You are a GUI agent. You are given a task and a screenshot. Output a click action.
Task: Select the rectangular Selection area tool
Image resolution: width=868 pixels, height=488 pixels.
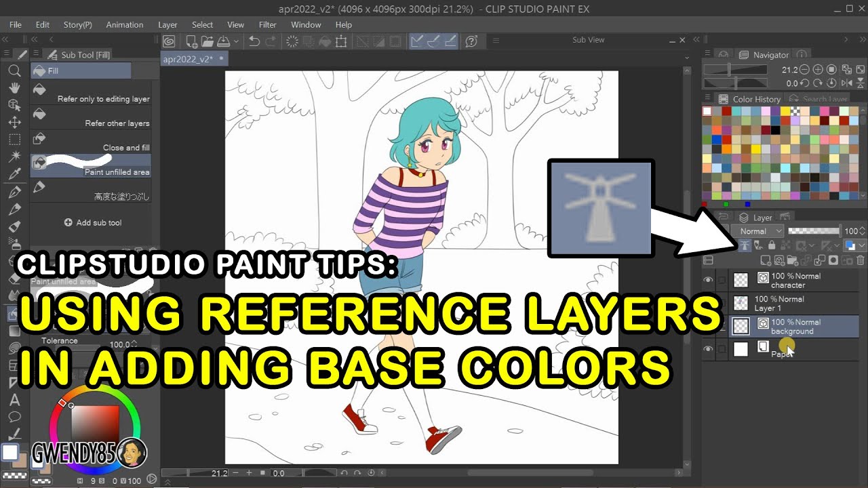(14, 140)
